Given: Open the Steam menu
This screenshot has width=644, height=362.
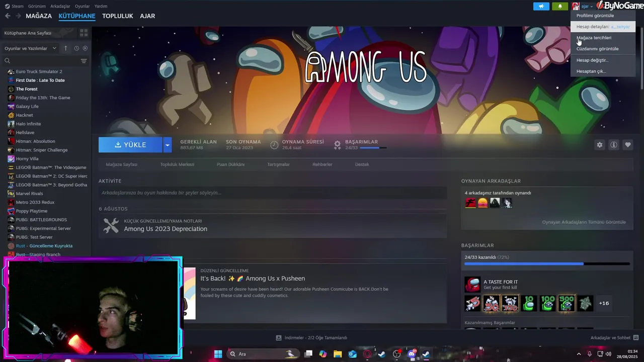Looking at the screenshot, I should point(14,6).
